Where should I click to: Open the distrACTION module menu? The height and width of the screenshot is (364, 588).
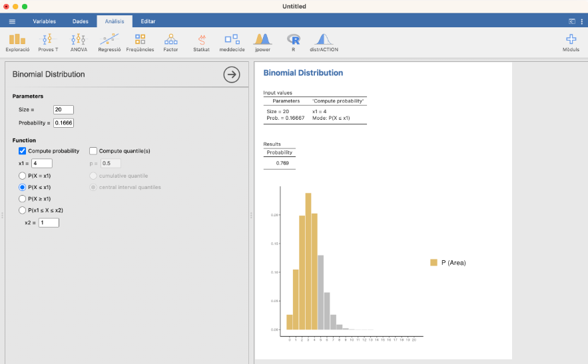(x=324, y=43)
